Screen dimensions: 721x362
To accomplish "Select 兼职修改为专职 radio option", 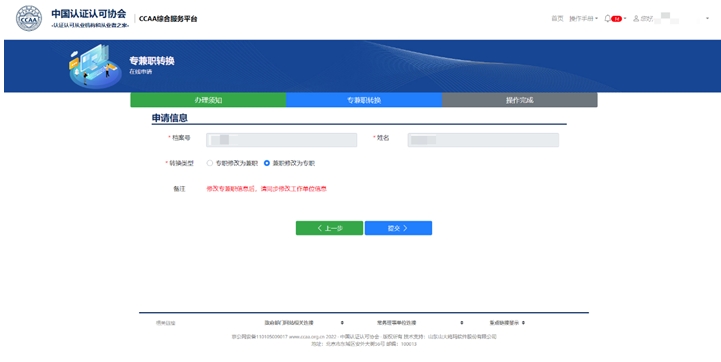I will pyautogui.click(x=267, y=163).
